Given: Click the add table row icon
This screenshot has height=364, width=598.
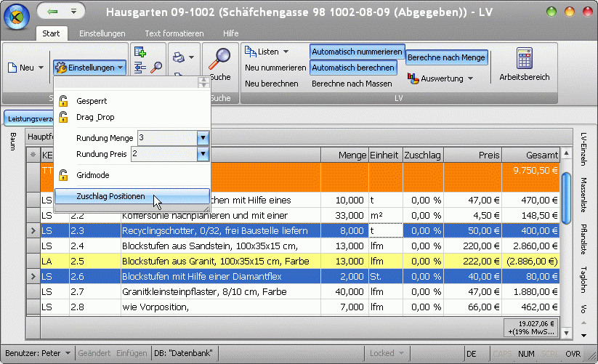Looking at the screenshot, I should pos(140,52).
